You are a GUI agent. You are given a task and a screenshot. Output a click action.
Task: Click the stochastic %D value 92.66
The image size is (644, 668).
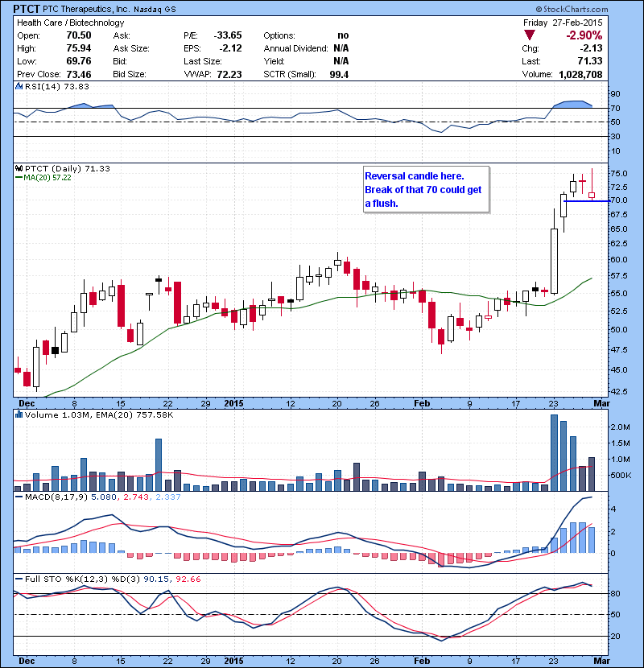[188, 579]
